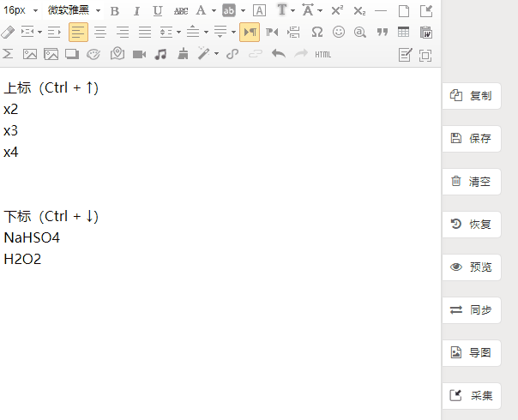The height and width of the screenshot is (420, 518).
Task: Insert a video with camera icon
Action: (139, 54)
